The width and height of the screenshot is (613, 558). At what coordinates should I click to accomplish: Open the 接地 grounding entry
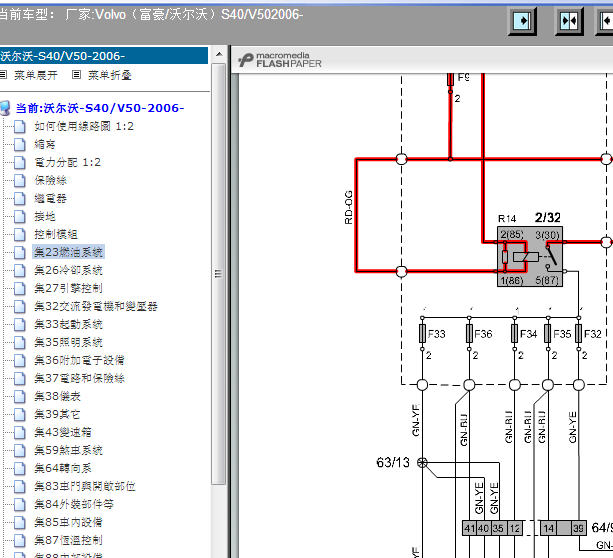[45, 216]
